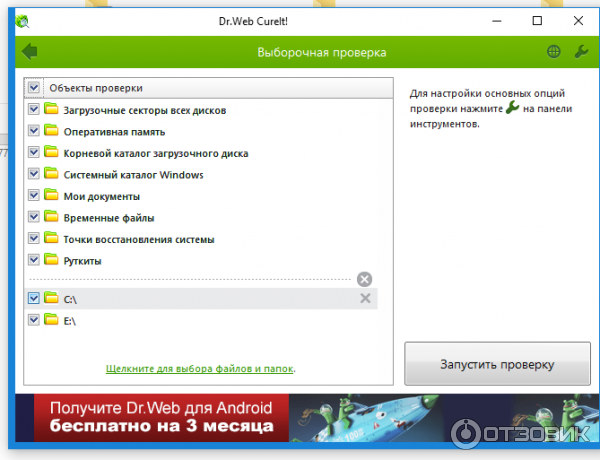Open settings via wrench icon in toolbar

pos(581,51)
